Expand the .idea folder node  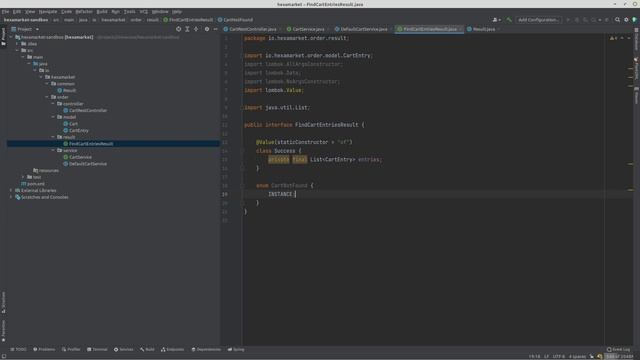[x=17, y=44]
